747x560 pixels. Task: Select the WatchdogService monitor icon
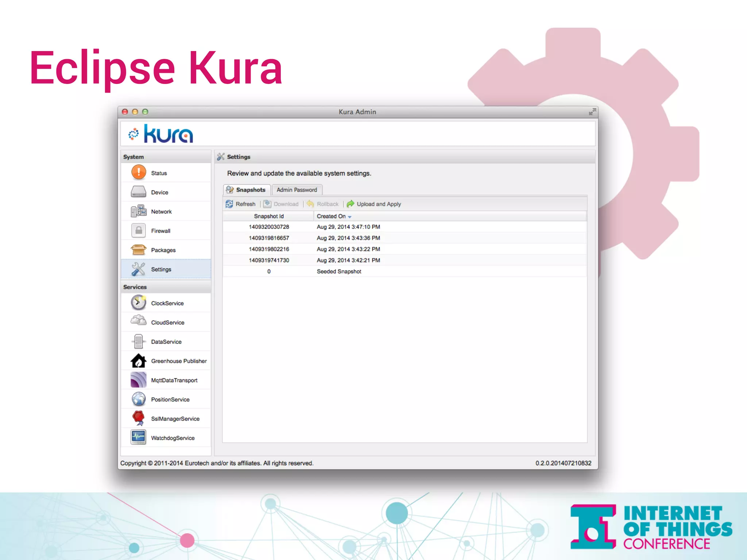coord(139,437)
